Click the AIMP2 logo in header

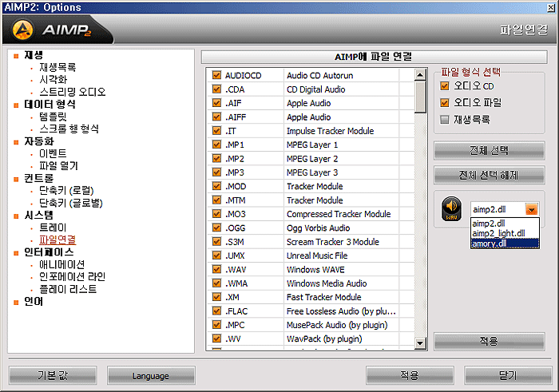click(x=52, y=30)
